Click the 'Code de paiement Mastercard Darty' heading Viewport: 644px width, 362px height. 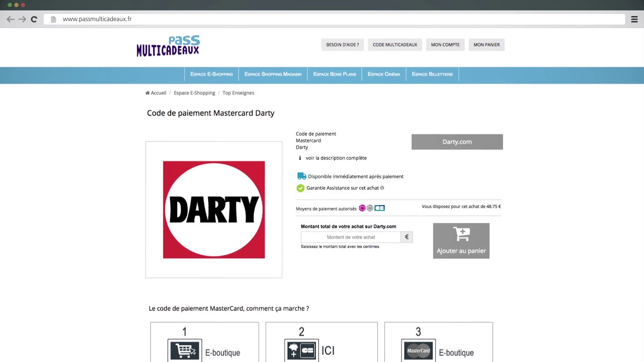click(x=210, y=113)
